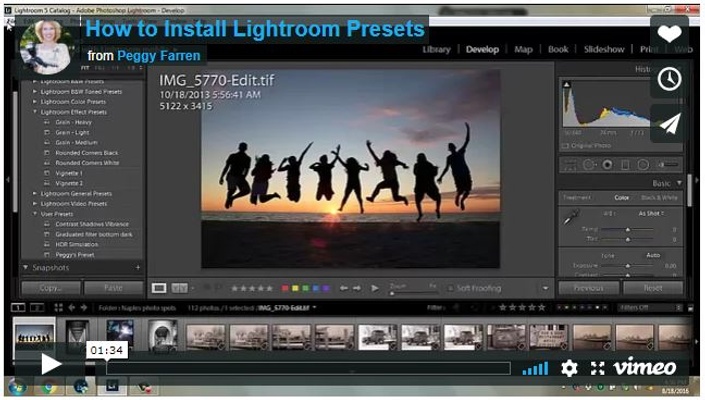This screenshot has width=705, height=400.
Task: Click the Previous button
Action: (588, 288)
